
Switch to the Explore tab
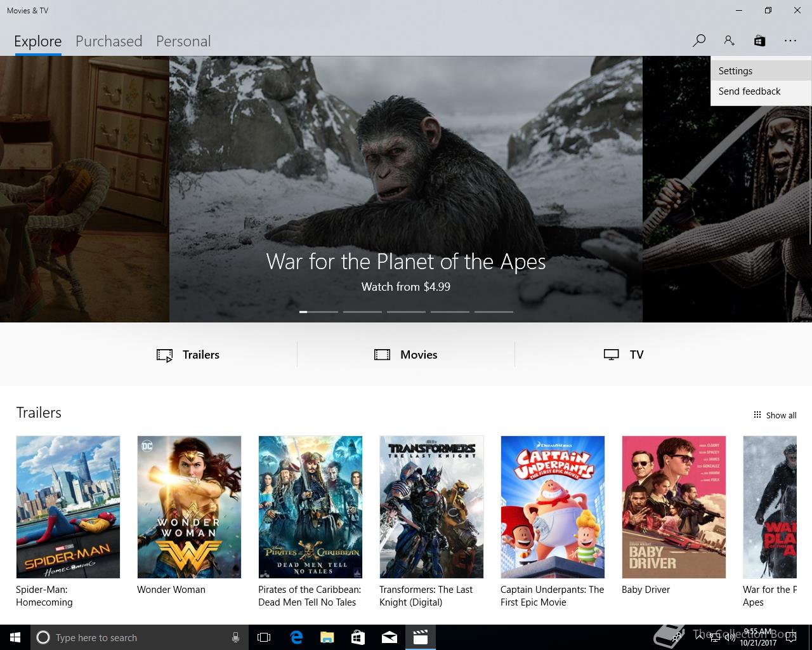tap(38, 41)
